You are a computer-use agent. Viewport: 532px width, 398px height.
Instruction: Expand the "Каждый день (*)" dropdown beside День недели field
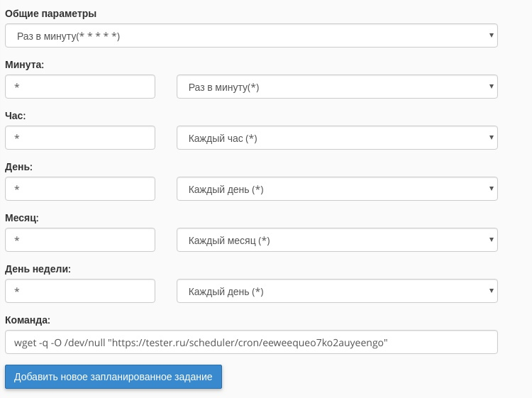(x=337, y=291)
